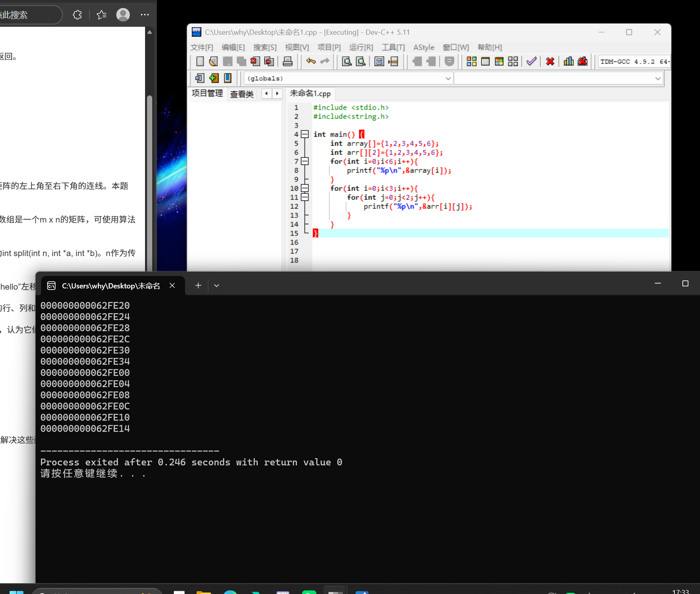Image resolution: width=700 pixels, height=594 pixels.
Task: Click the left tab scroll arrow in side panel
Action: 266,93
